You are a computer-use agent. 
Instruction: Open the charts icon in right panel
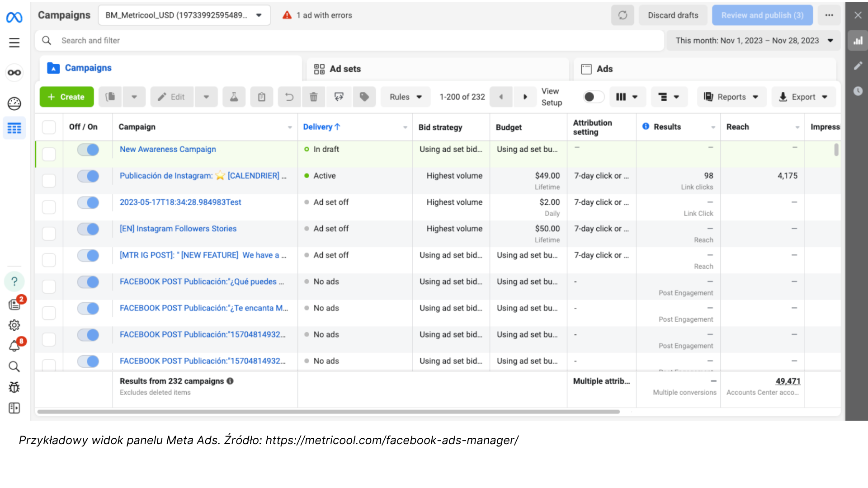858,41
